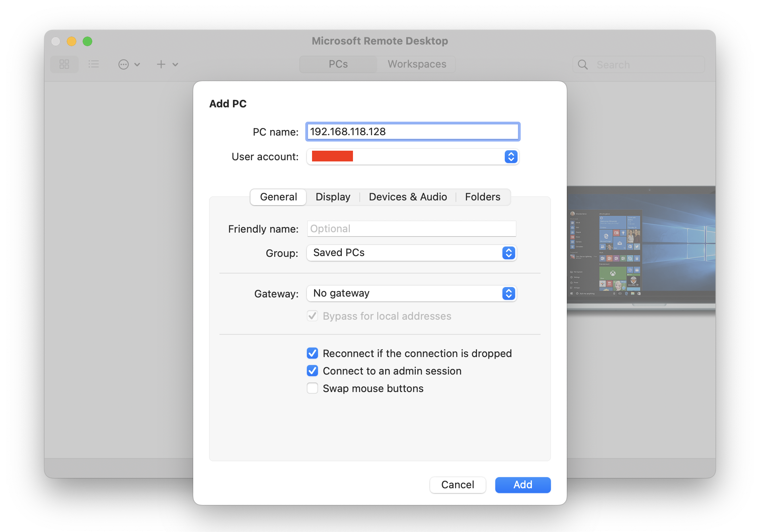Click the search magnifier icon
The height and width of the screenshot is (532, 760).
pyautogui.click(x=583, y=65)
